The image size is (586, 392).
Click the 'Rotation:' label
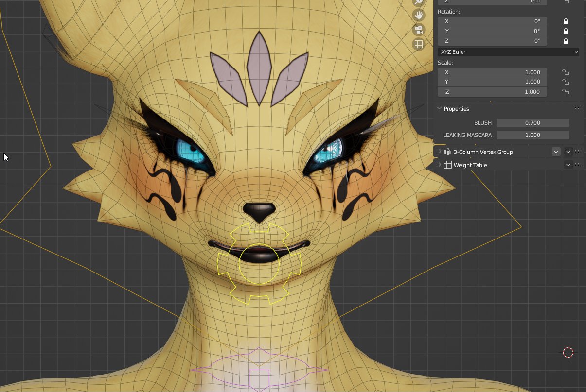[x=449, y=12]
